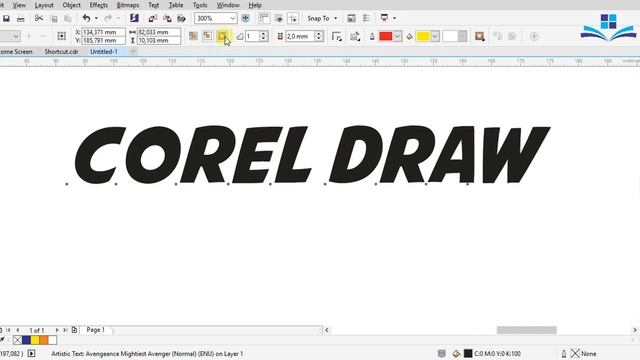Open the View menu
This screenshot has width=640, height=360.
pyautogui.click(x=19, y=5)
